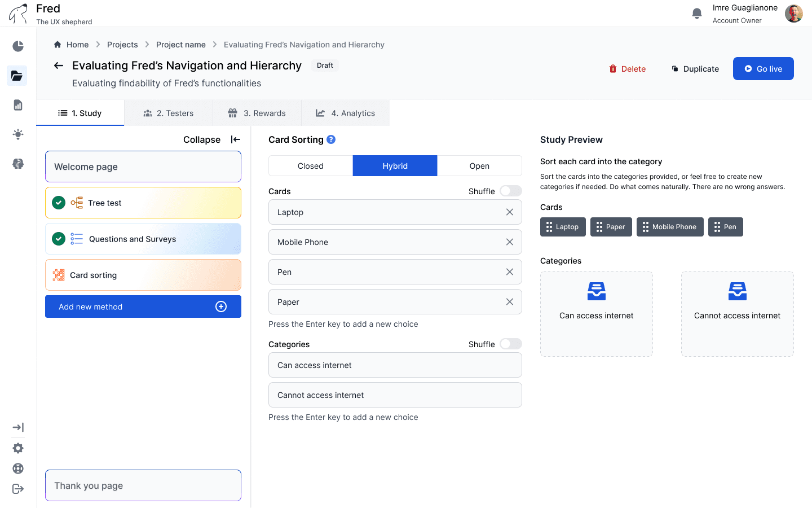Click the Delete button

click(x=628, y=69)
